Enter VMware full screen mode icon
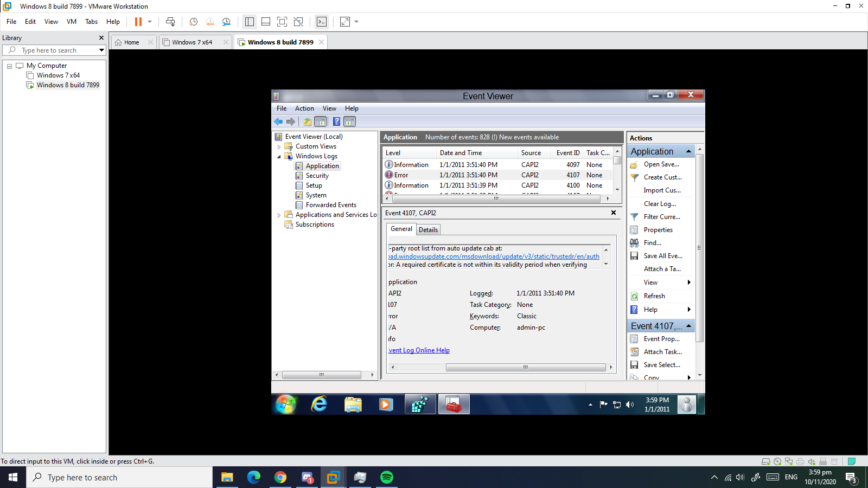The image size is (868, 488). coord(282,22)
